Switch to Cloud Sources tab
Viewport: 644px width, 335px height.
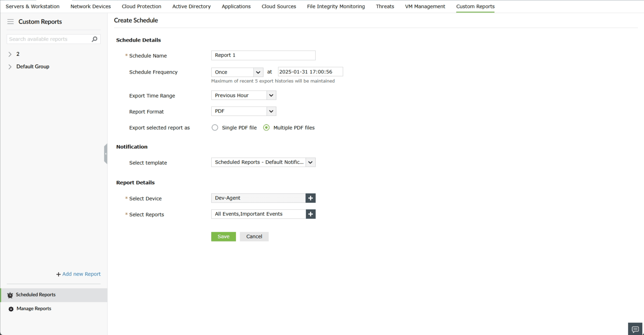click(279, 6)
